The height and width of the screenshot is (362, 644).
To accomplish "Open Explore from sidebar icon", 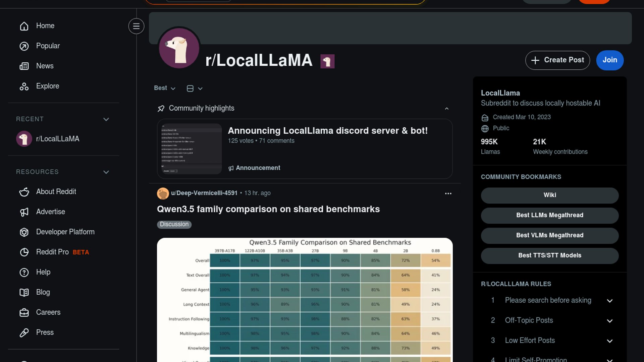I will [x=24, y=86].
